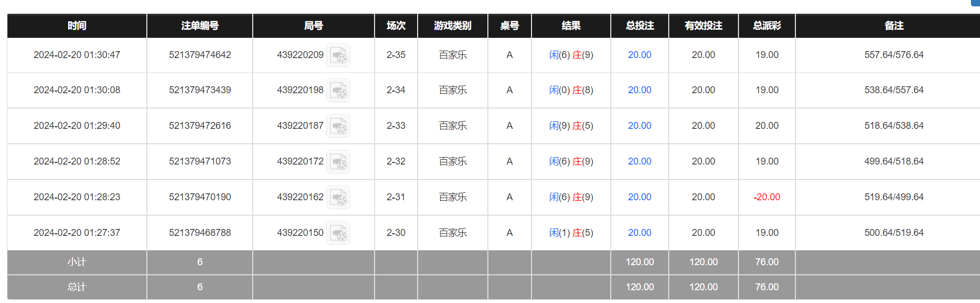The width and height of the screenshot is (980, 303).
Task: Open blue 20.00 link for session 2-30
Action: pyautogui.click(x=639, y=233)
